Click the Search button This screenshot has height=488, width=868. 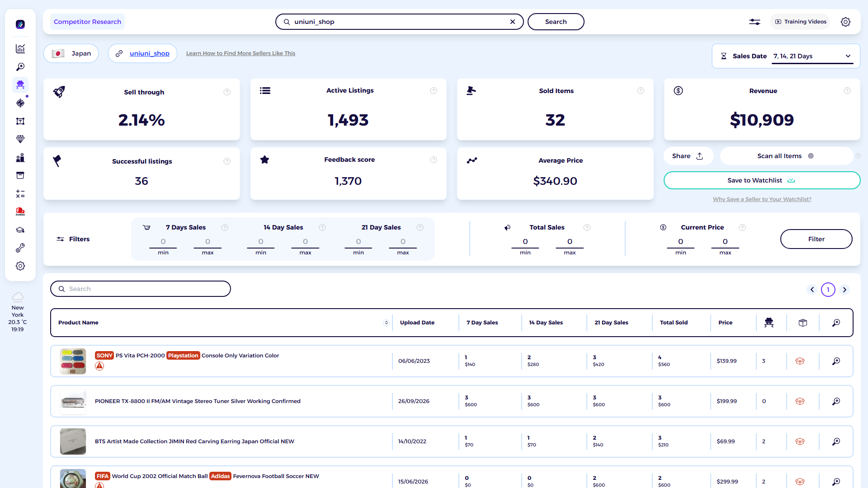point(556,22)
